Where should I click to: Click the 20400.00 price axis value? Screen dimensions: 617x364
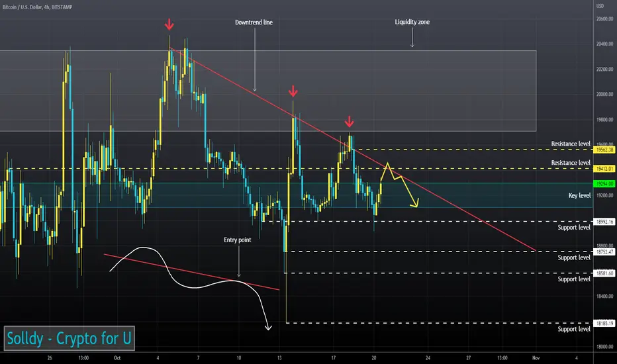tap(604, 44)
